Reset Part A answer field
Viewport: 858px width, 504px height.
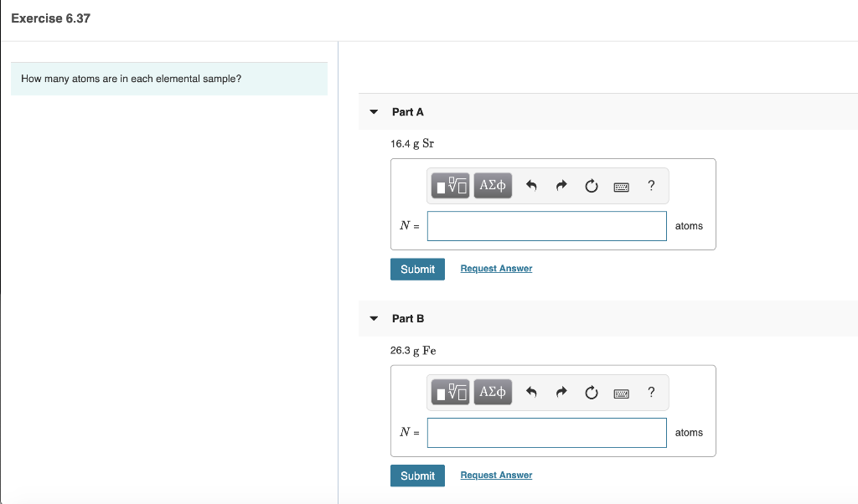(x=592, y=186)
